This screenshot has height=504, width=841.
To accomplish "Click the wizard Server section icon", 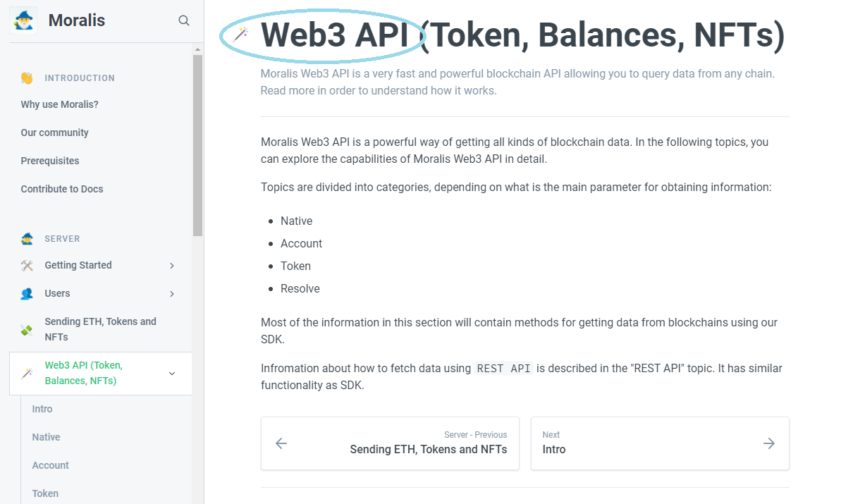I will (27, 238).
